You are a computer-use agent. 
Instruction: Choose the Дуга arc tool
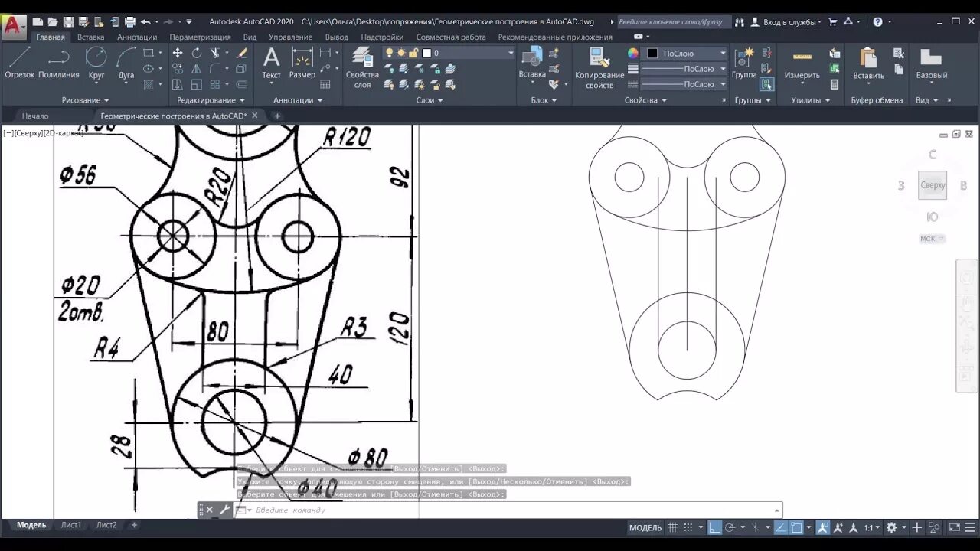pyautogui.click(x=126, y=63)
